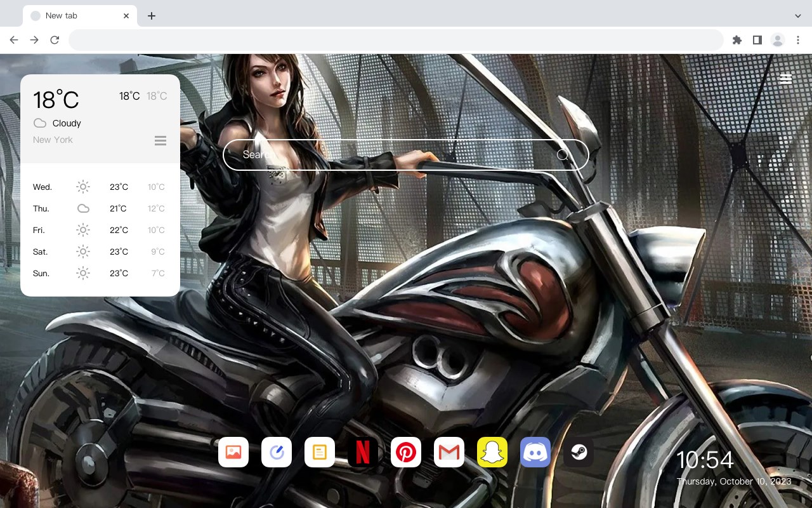Open the blue checkmark tasks shortcut
The image size is (812, 508).
click(277, 452)
